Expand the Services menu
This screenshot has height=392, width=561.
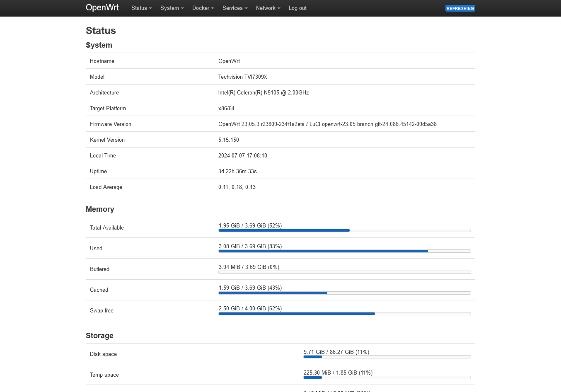(235, 8)
